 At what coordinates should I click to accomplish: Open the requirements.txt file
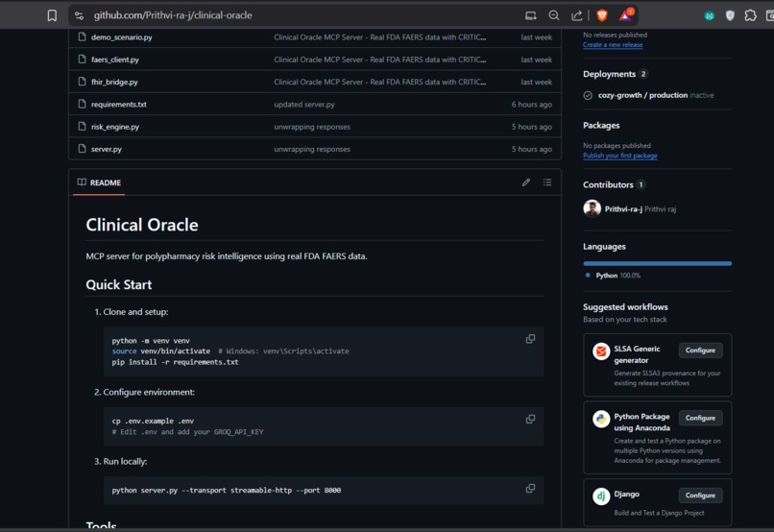click(x=118, y=104)
